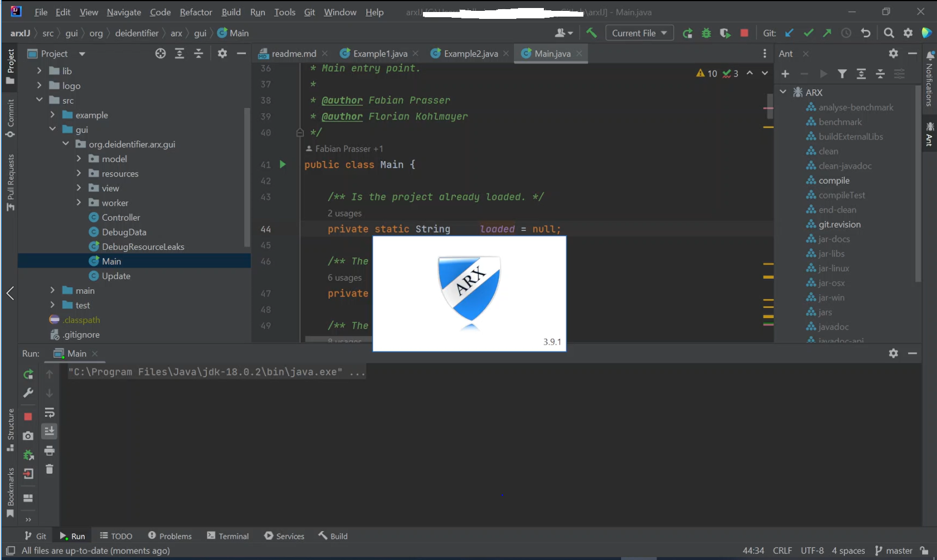The width and height of the screenshot is (937, 560).
Task: Start debugging with the bug icon
Action: point(706,33)
